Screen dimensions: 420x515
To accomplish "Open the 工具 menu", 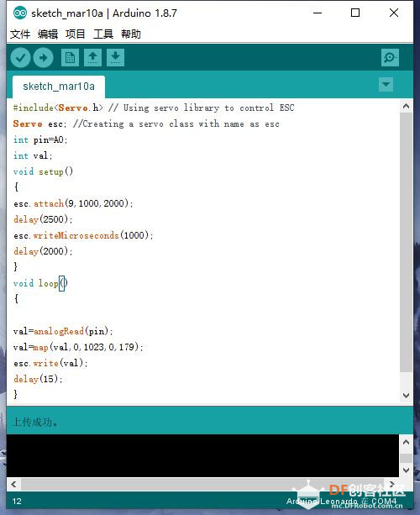I will click(x=103, y=34).
